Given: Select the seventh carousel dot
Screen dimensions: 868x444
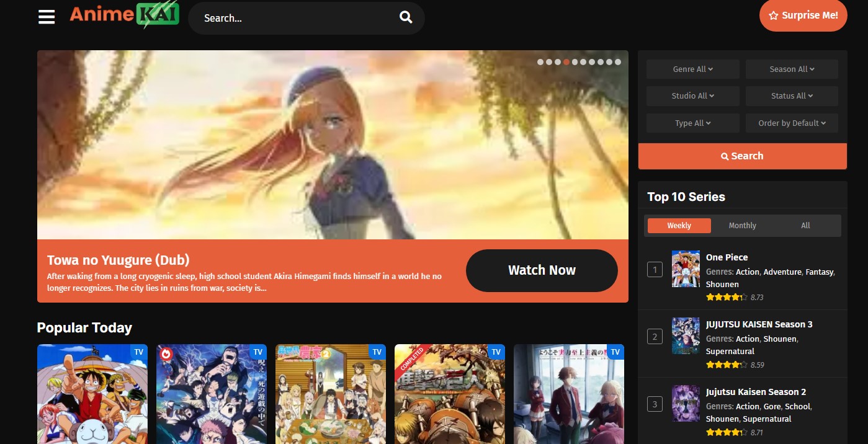Looking at the screenshot, I should (592, 62).
